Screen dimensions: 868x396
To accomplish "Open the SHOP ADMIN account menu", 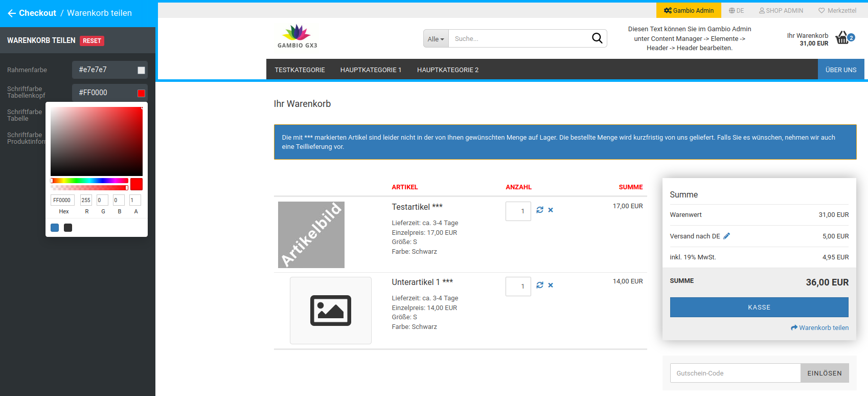I will click(781, 10).
